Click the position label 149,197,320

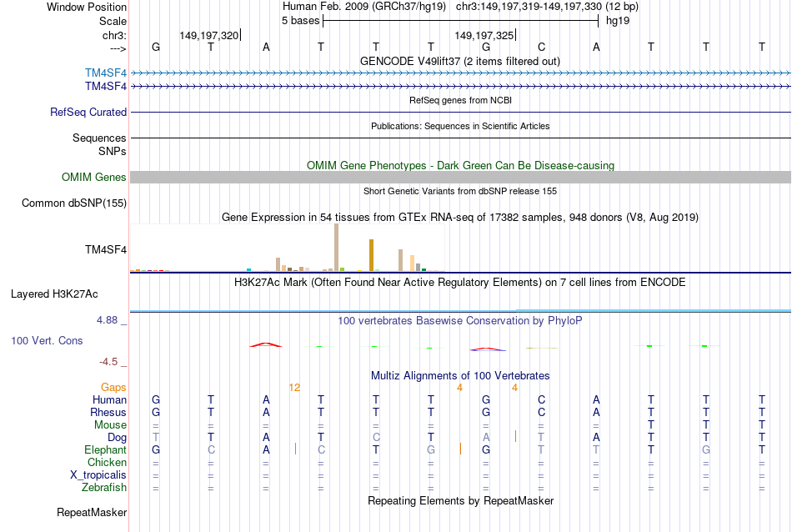pos(208,35)
